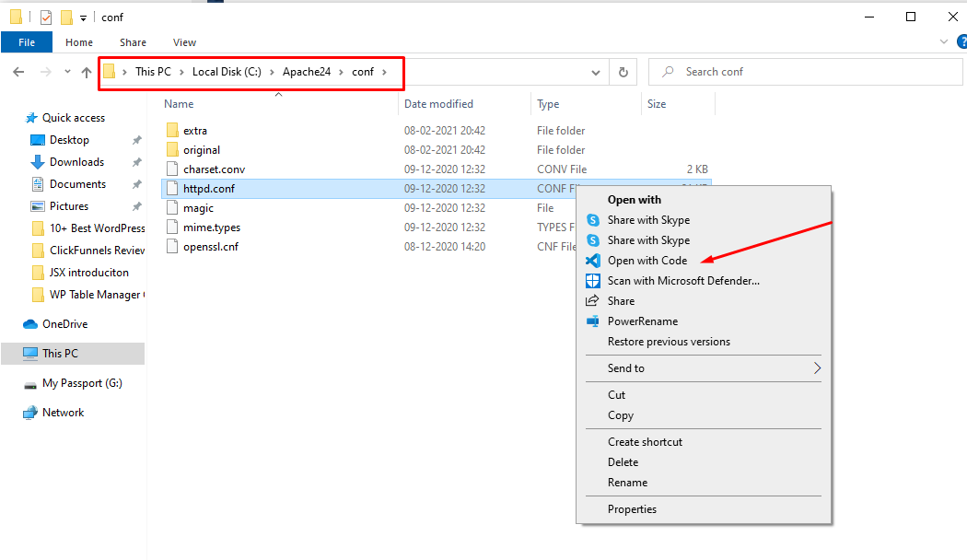This screenshot has width=967, height=560.
Task: Open My Passport (G:) drive
Action: click(82, 383)
